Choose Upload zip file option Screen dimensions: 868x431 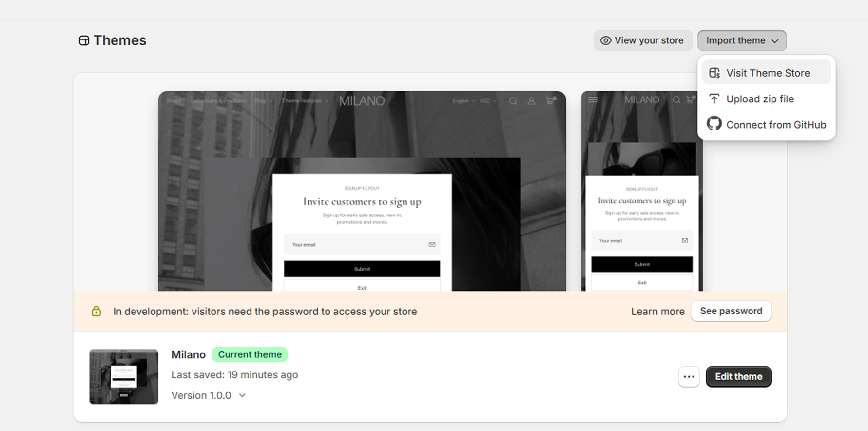click(x=760, y=99)
